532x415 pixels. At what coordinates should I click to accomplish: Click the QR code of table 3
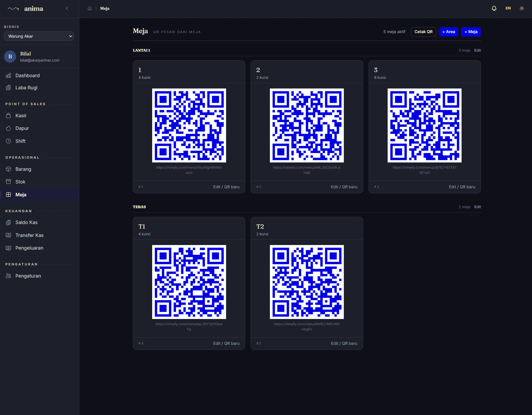424,125
